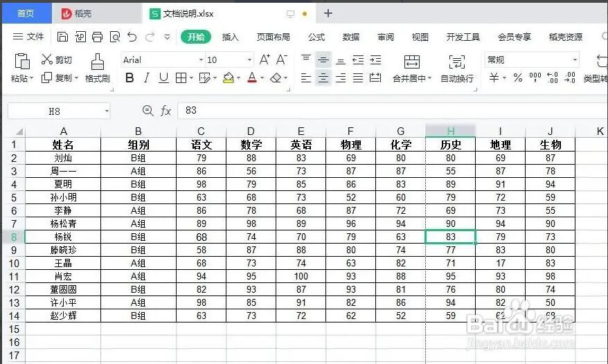Switch to the 数据 ribbon tab
The width and height of the screenshot is (608, 364).
tap(351, 37)
